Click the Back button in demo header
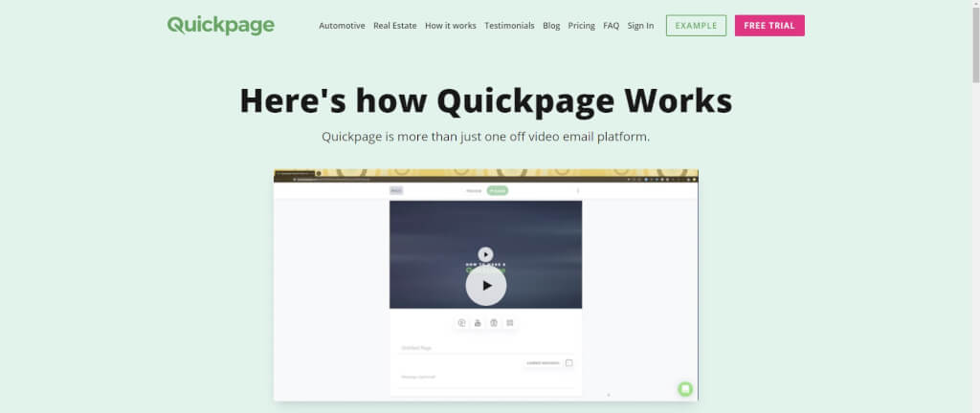Viewport: 980px width, 413px height. pos(396,190)
